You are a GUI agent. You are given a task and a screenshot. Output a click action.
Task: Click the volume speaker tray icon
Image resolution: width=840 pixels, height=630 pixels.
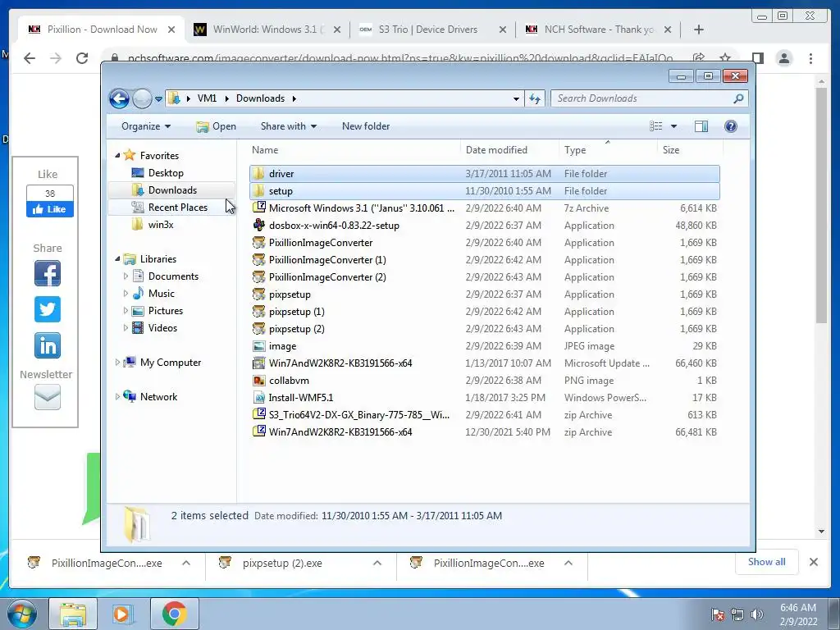(x=756, y=614)
